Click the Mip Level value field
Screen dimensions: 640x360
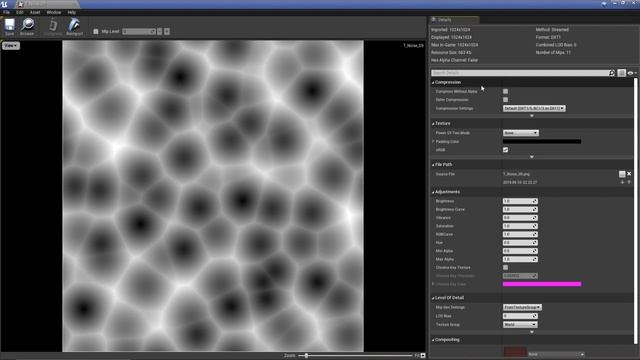139,31
